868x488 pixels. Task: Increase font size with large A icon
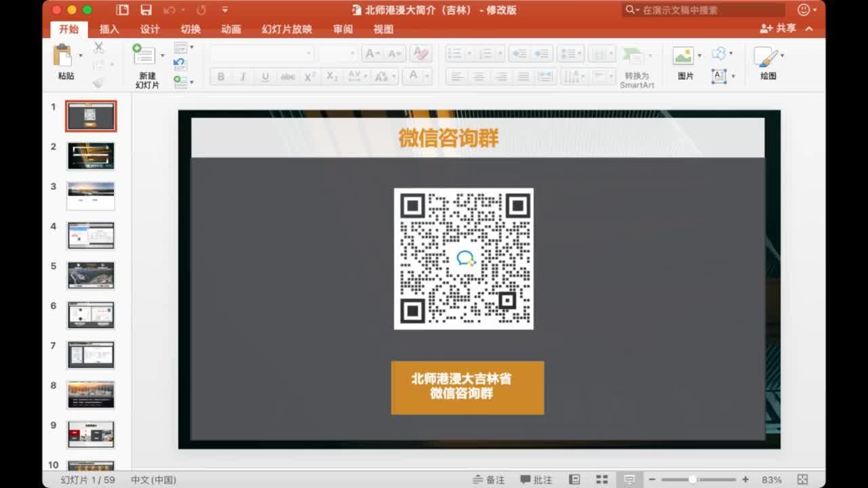pos(372,54)
